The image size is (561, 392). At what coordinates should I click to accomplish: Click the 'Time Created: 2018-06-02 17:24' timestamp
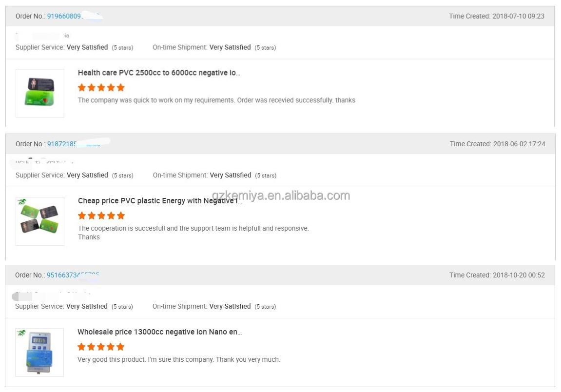point(497,144)
